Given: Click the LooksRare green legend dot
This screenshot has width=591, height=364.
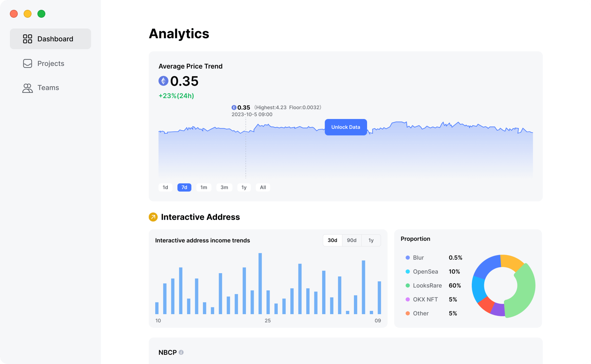Looking at the screenshot, I should [407, 286].
